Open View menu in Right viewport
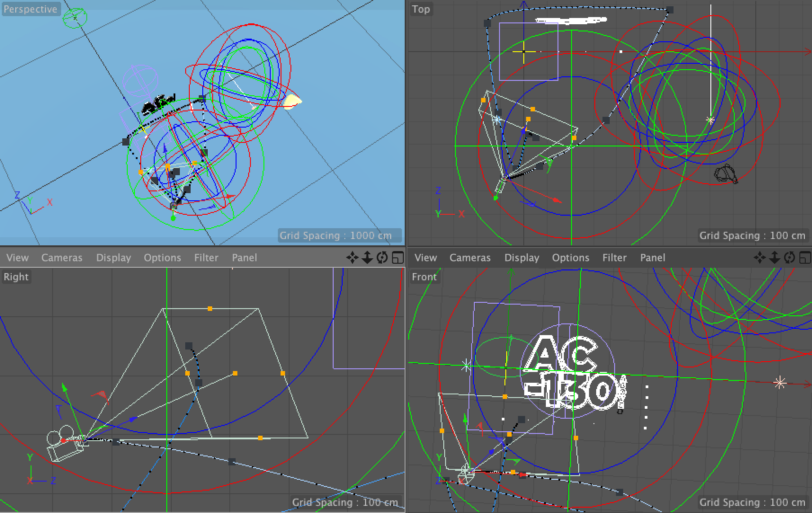This screenshot has width=812, height=513. tap(18, 258)
